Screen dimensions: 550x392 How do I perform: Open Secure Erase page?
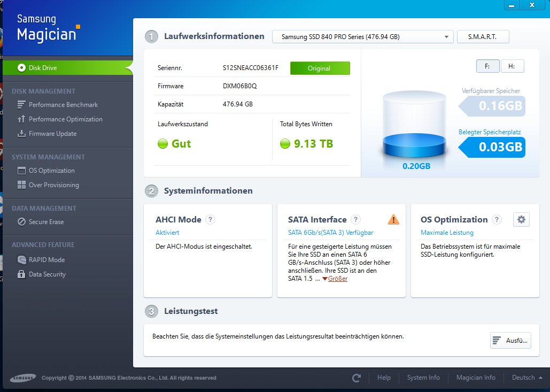click(47, 222)
